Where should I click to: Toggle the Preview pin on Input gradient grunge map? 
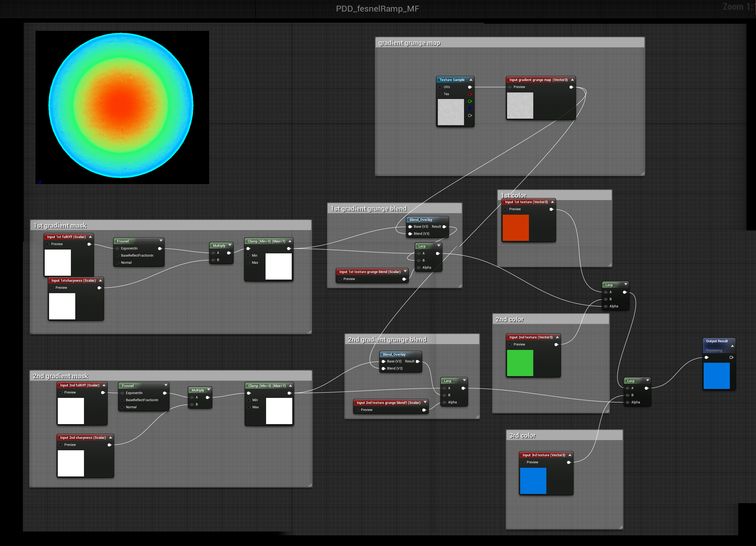click(510, 87)
